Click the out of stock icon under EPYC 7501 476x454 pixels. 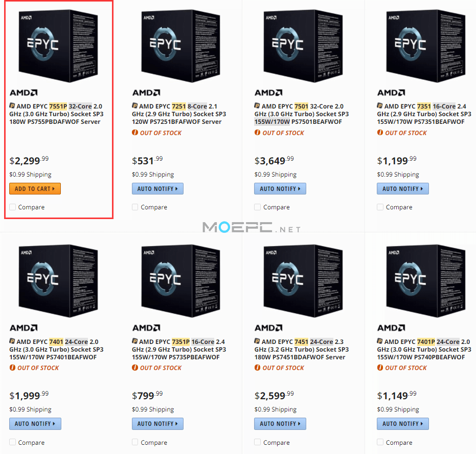pyautogui.click(x=257, y=133)
